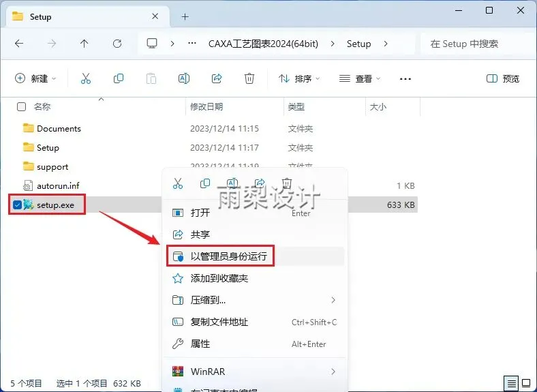Image resolution: width=537 pixels, height=392 pixels.
Task: Click Rename icon in the context menu
Action: 232,183
